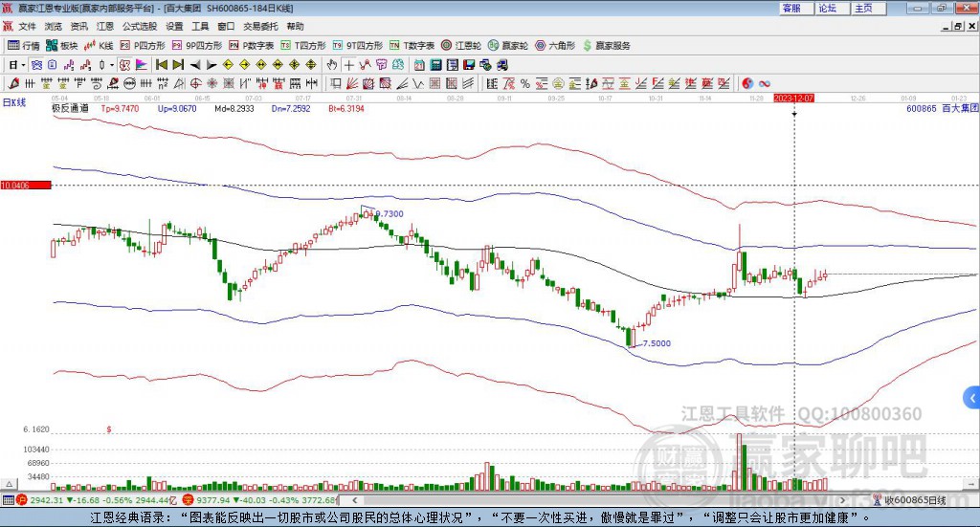The image size is (980, 527).
Task: Click the black right arrow icon
Action: pos(212,65)
